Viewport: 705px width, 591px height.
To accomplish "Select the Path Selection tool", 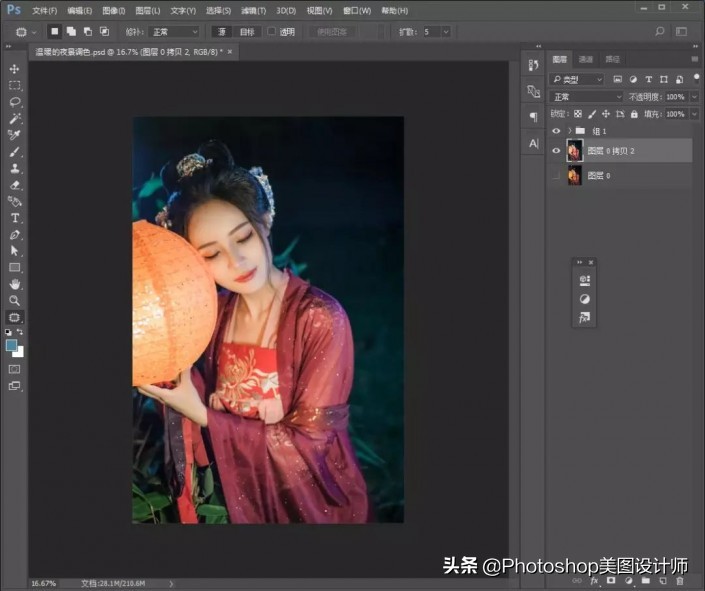I will click(x=14, y=251).
